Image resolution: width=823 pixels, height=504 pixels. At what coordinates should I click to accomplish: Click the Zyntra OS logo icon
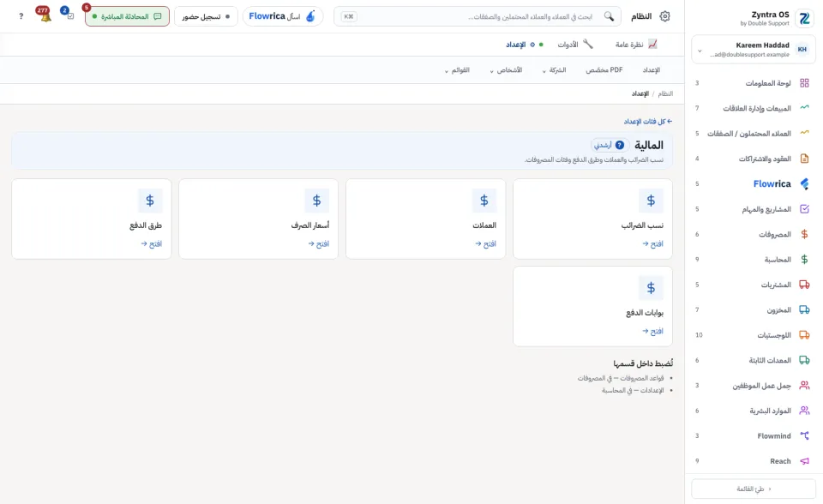(804, 18)
